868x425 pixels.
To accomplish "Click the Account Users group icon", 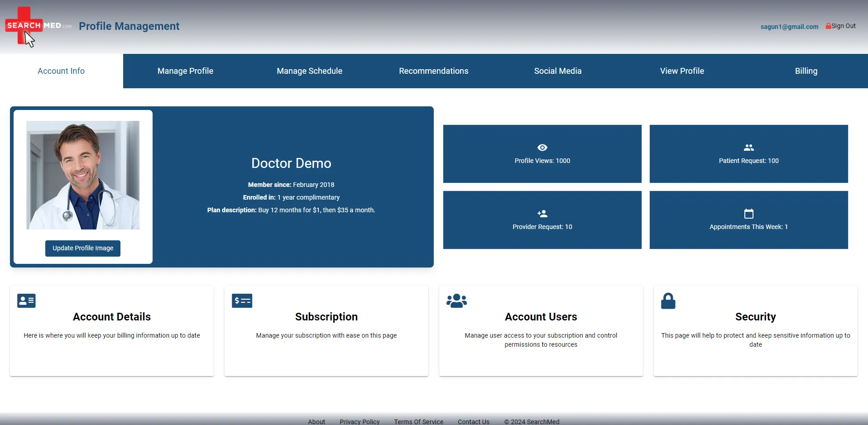I will 456,301.
